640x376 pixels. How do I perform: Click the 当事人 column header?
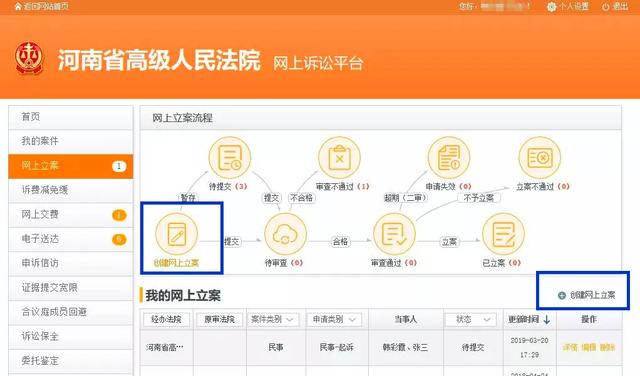(406, 319)
